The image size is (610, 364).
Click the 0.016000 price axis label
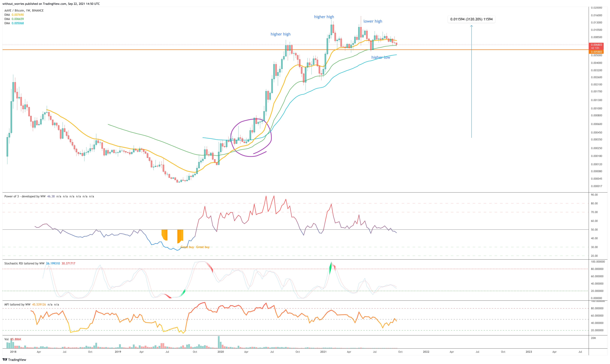596,15
